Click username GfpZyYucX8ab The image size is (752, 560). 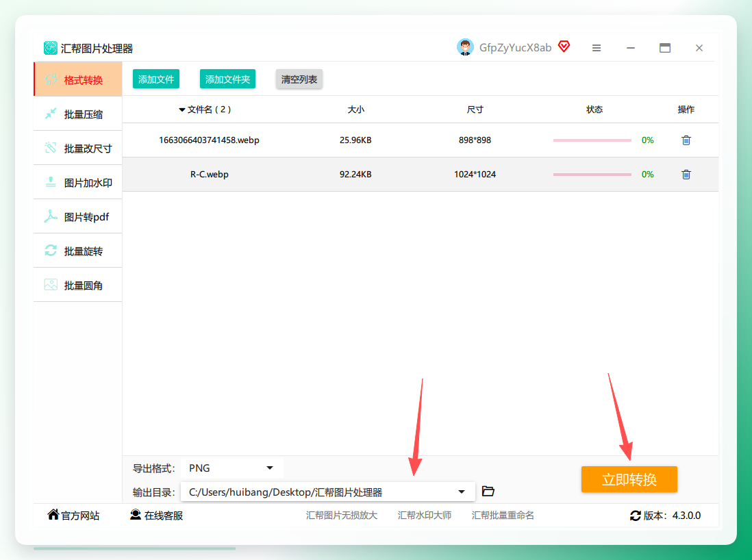point(516,47)
